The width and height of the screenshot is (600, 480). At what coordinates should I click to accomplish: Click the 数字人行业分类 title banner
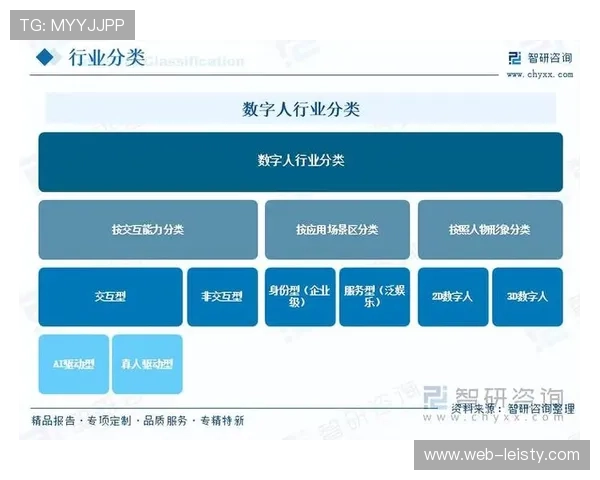301,109
